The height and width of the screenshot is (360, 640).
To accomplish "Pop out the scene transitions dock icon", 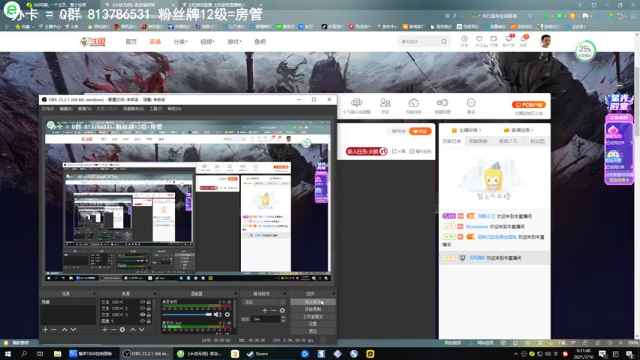I will tap(284, 293).
